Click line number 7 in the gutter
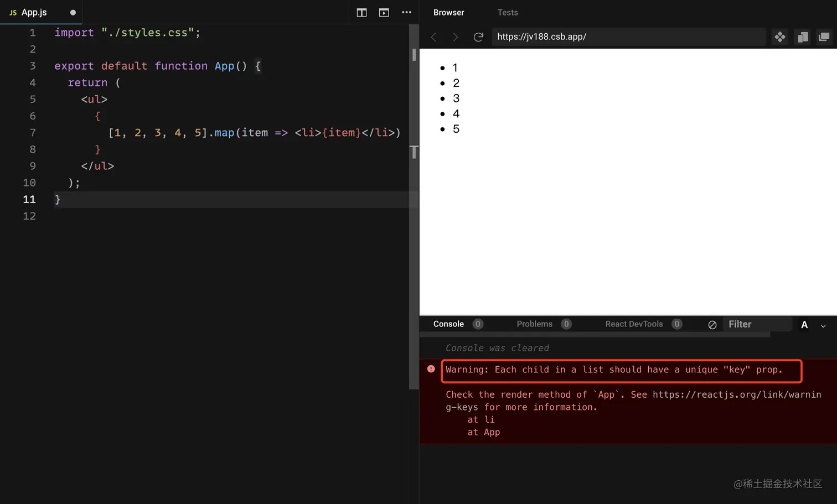Viewport: 837px width, 504px height. click(x=33, y=133)
